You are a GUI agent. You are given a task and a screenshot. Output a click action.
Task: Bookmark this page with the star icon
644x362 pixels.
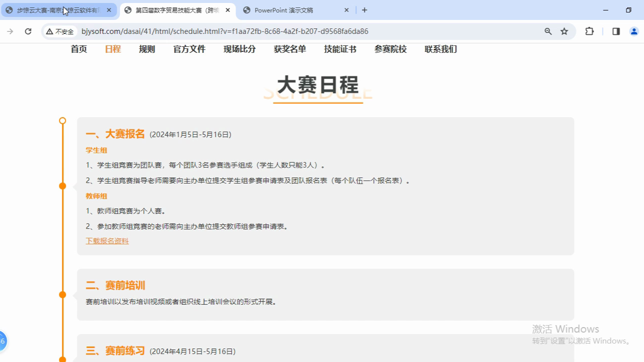pos(564,31)
